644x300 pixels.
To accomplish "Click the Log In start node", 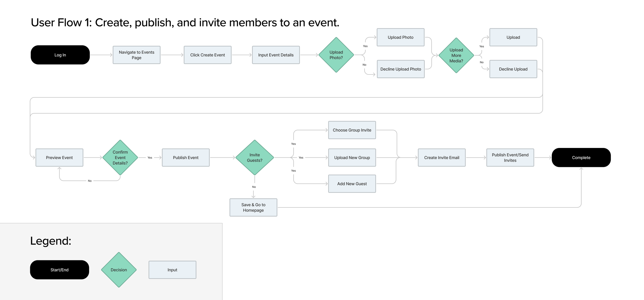I will [x=60, y=55].
